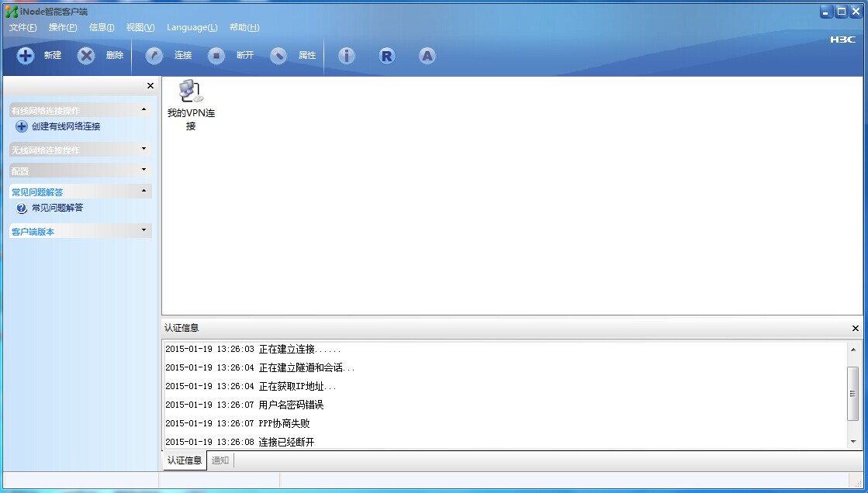The image size is (868, 493).
Task: Click the plus icon beside 创建有线网络连接
Action: click(x=21, y=126)
